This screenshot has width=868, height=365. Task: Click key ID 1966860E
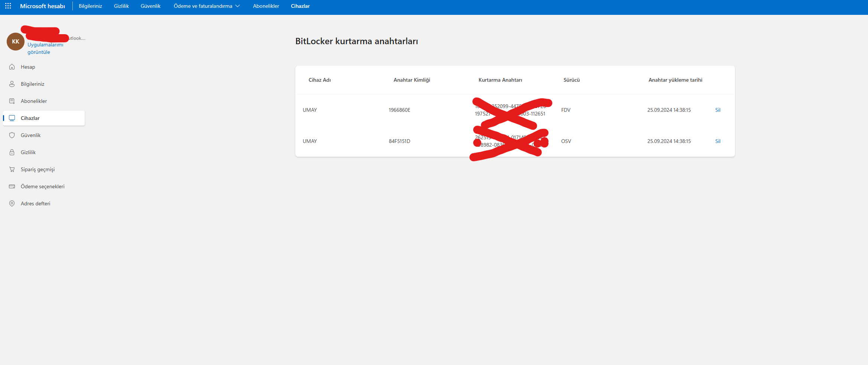399,110
